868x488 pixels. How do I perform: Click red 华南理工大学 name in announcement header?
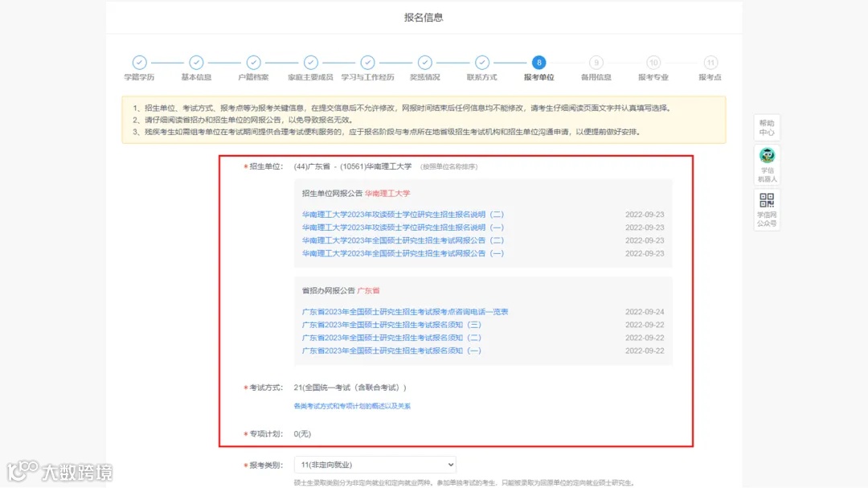(387, 193)
